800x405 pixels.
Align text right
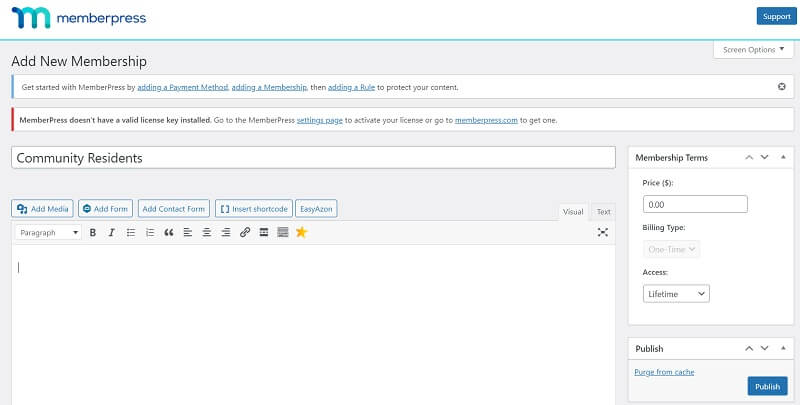226,233
